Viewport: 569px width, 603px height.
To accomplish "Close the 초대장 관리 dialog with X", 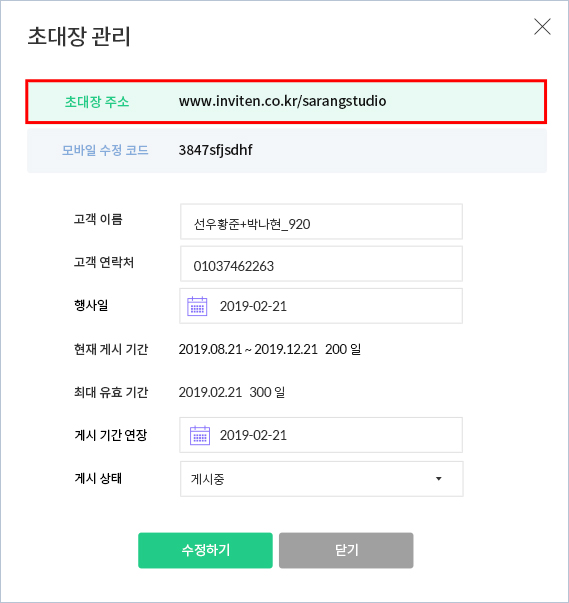I will click(x=542, y=27).
